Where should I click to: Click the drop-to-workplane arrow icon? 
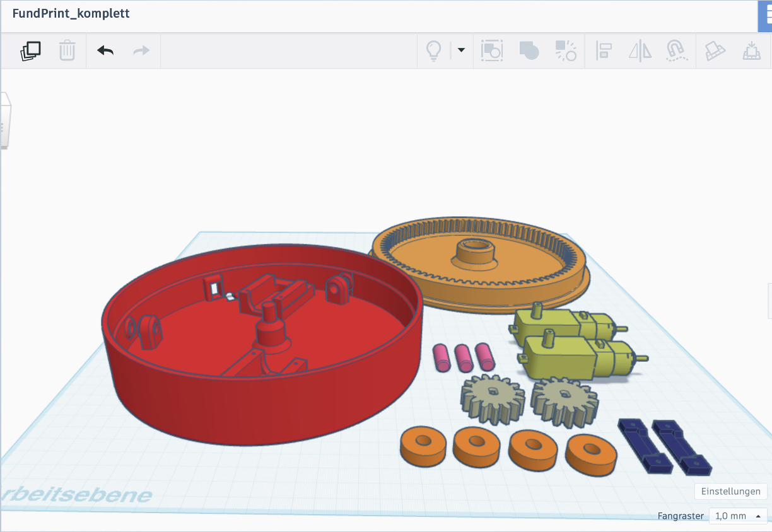[x=751, y=50]
